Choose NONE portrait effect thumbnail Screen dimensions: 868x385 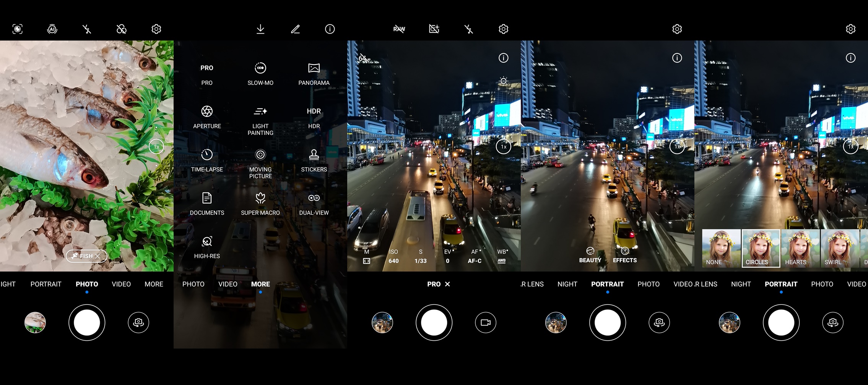[721, 248]
